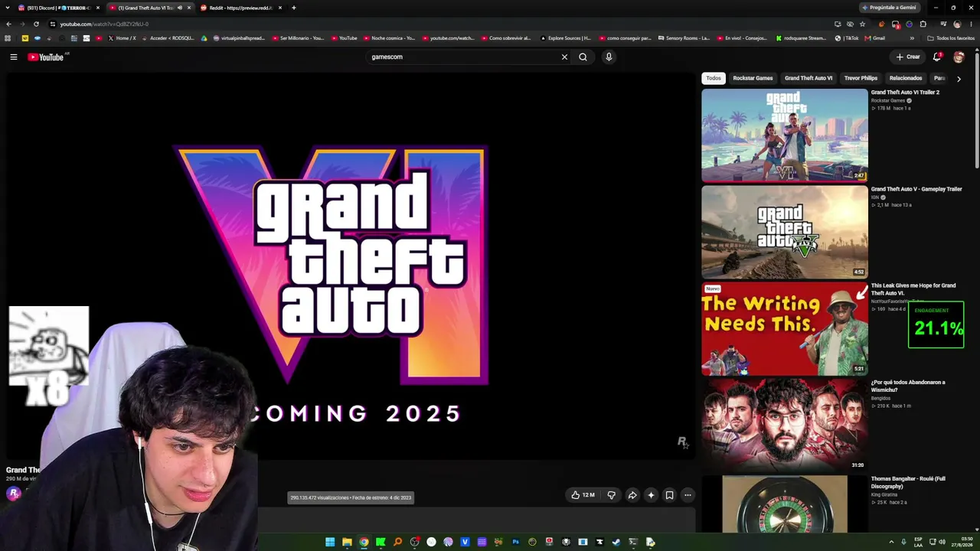Viewport: 980px width, 551px height.
Task: Go back in browser history
Action: pyautogui.click(x=8, y=24)
